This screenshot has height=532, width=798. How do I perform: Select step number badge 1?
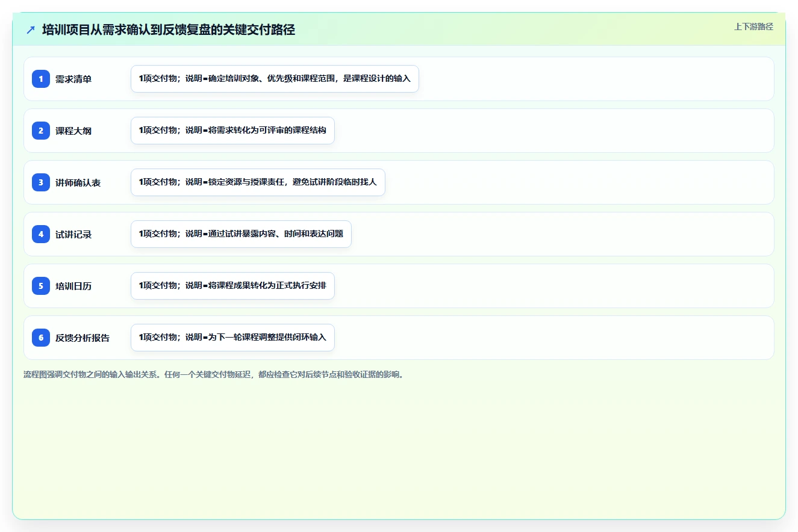tap(41, 79)
